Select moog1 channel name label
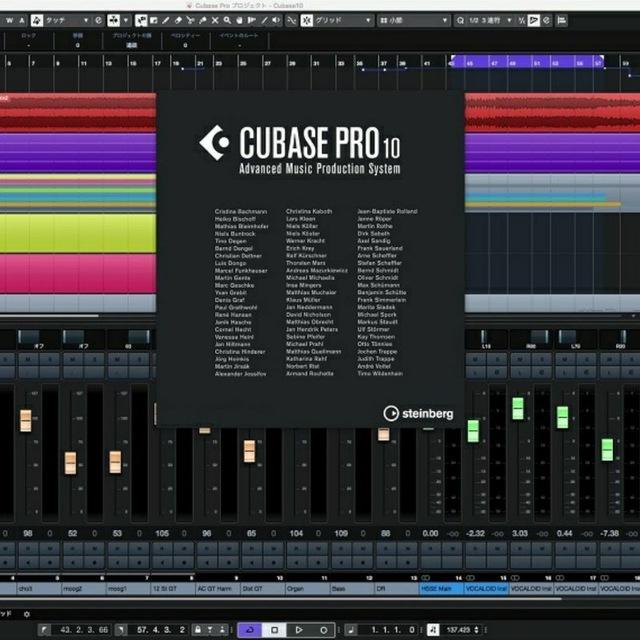Screen dimensions: 640x640 [x=128, y=589]
